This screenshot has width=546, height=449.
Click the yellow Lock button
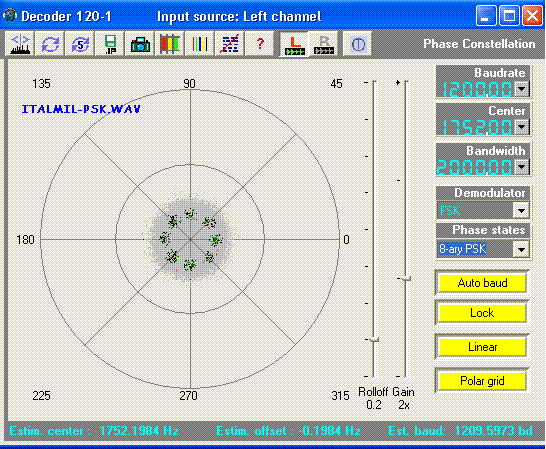[482, 313]
